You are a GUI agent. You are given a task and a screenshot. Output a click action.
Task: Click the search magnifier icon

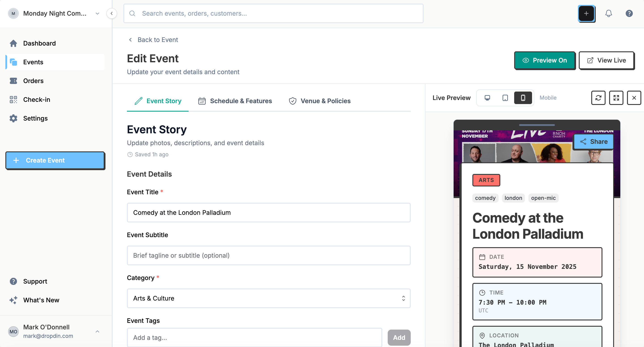pyautogui.click(x=133, y=13)
